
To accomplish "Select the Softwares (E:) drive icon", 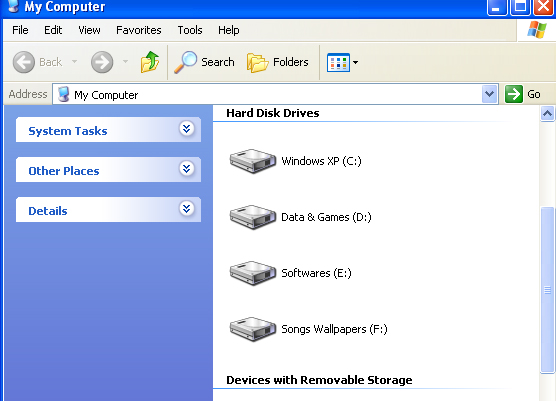I will [253, 273].
